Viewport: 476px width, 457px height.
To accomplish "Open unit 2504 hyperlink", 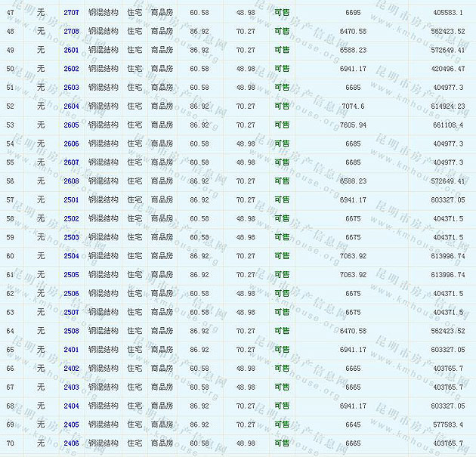I will [71, 256].
